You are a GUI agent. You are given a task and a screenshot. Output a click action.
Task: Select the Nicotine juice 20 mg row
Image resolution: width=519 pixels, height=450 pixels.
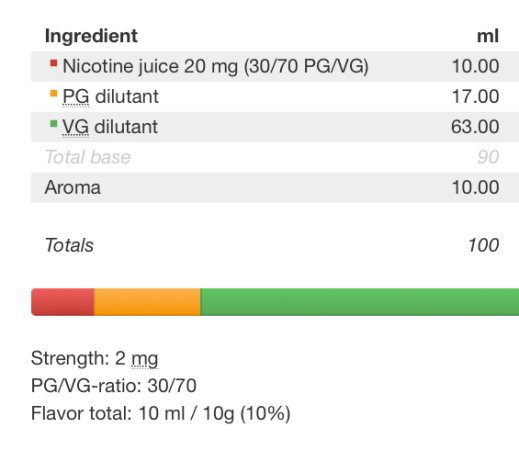(x=275, y=66)
